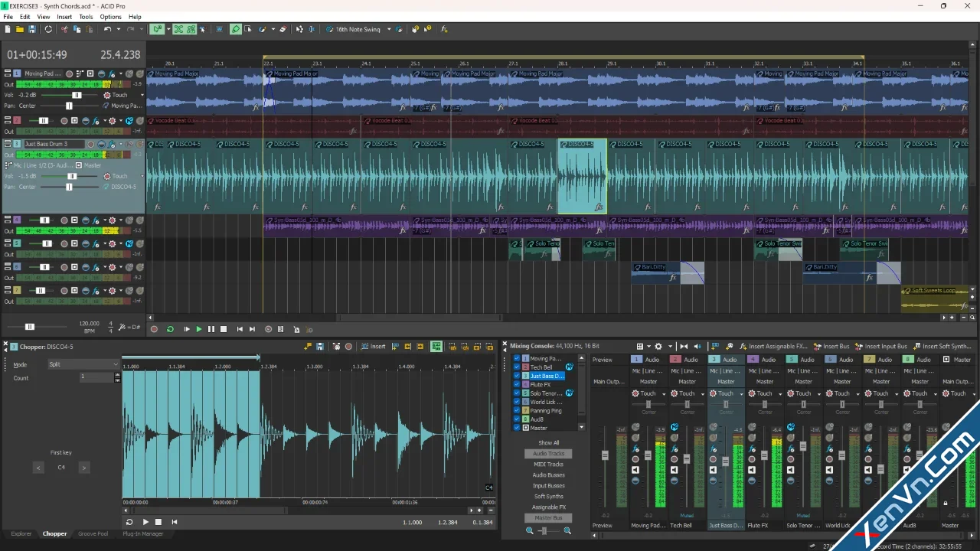Create a new project with toolbar icon
The width and height of the screenshot is (980, 551).
(8, 29)
